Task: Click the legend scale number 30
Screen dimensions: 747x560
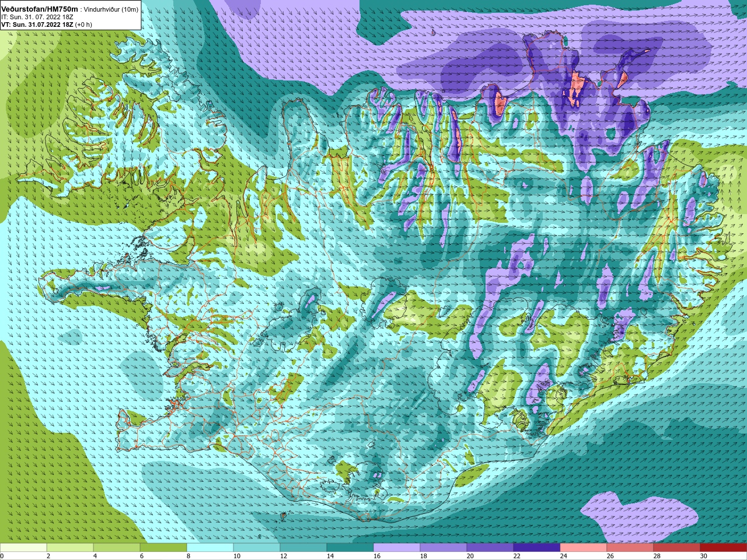Action: point(704,556)
